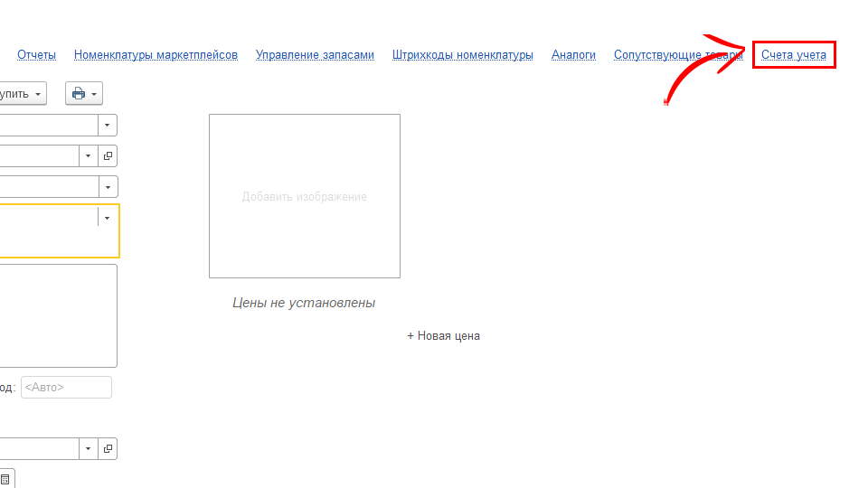Expand the topmost field's dropdown arrow
868x488 pixels.
[108, 125]
